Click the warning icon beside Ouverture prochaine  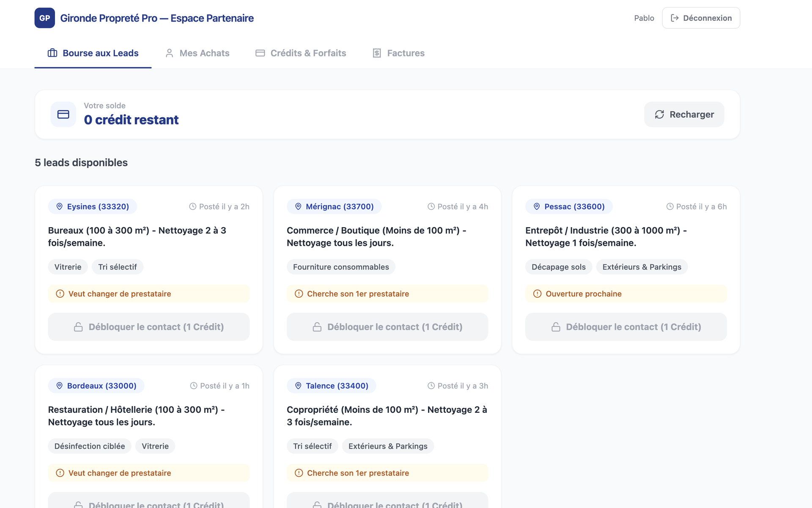click(x=537, y=294)
